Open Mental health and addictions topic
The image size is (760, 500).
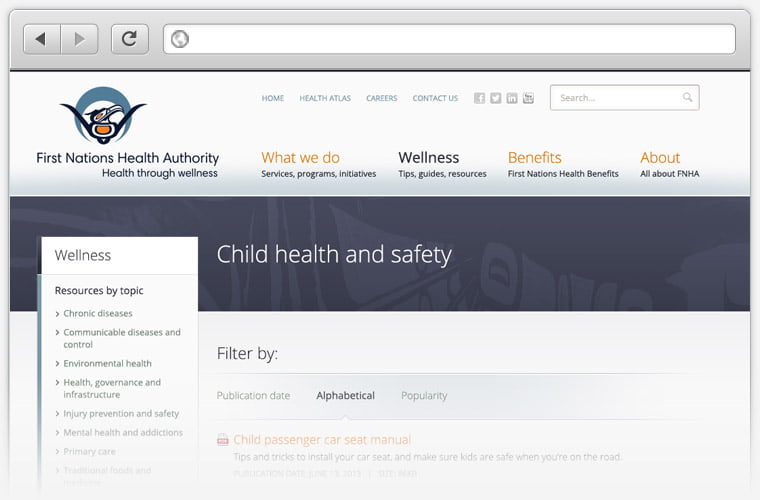click(x=123, y=433)
